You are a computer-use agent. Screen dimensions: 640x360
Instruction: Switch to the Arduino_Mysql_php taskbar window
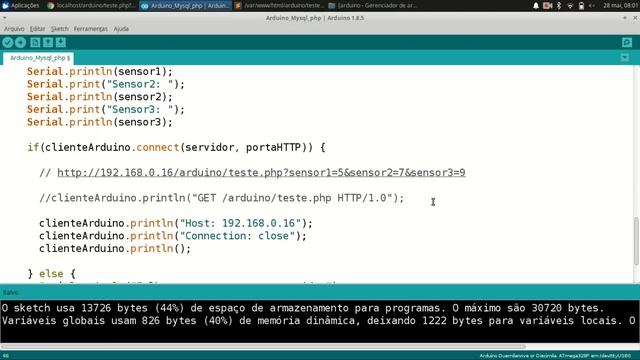[186, 6]
